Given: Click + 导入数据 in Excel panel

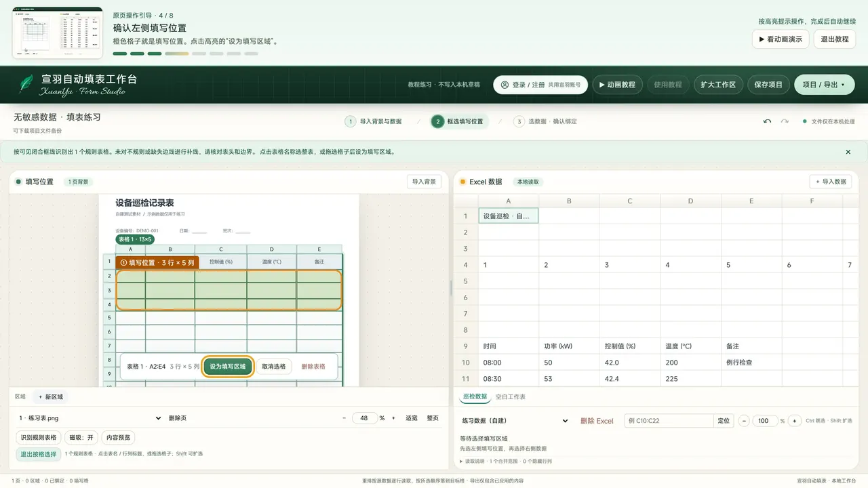Looking at the screenshot, I should pos(830,182).
